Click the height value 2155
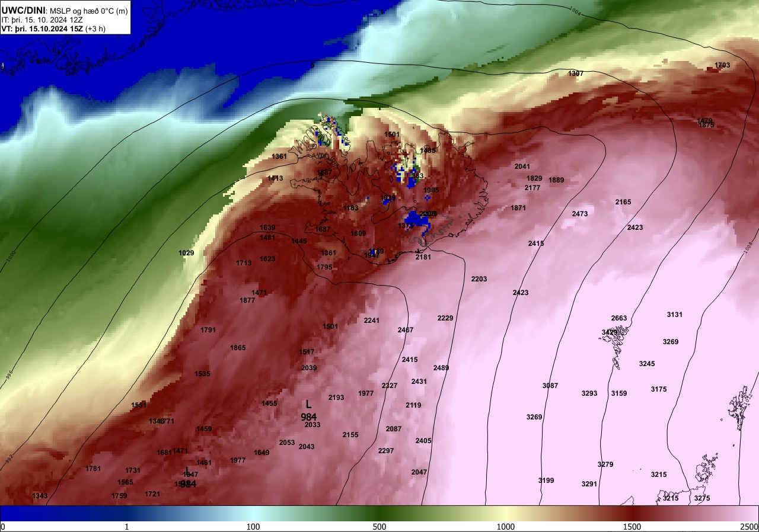 (350, 435)
